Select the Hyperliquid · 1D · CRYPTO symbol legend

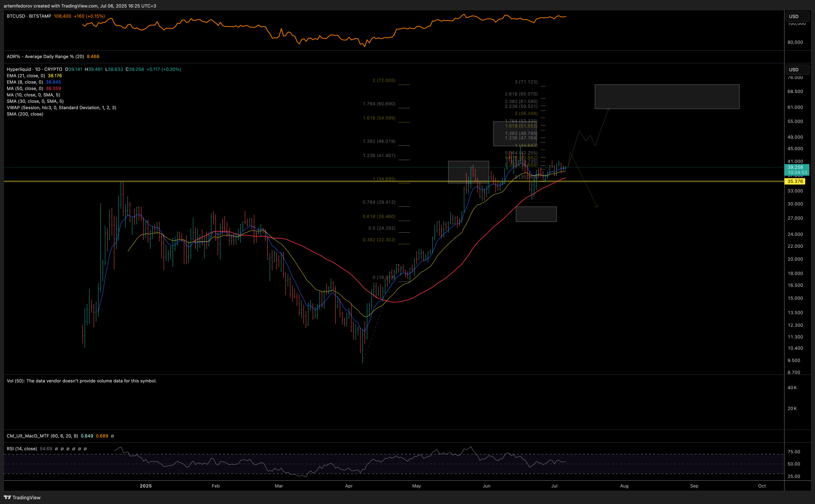(x=34, y=69)
